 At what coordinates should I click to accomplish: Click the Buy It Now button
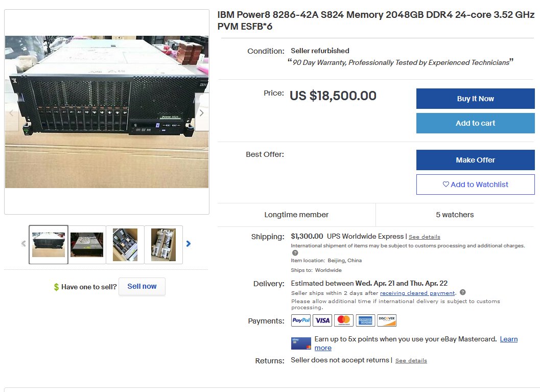(x=475, y=99)
